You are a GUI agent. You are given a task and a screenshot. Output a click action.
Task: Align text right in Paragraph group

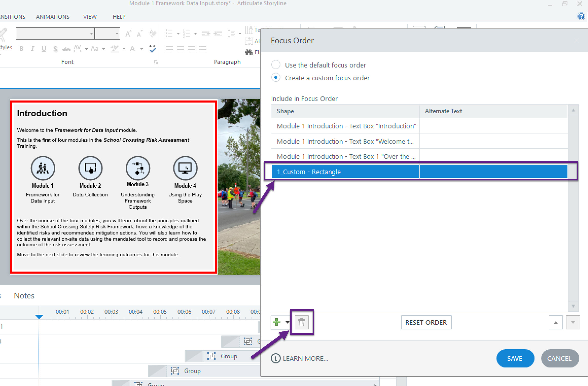click(192, 49)
